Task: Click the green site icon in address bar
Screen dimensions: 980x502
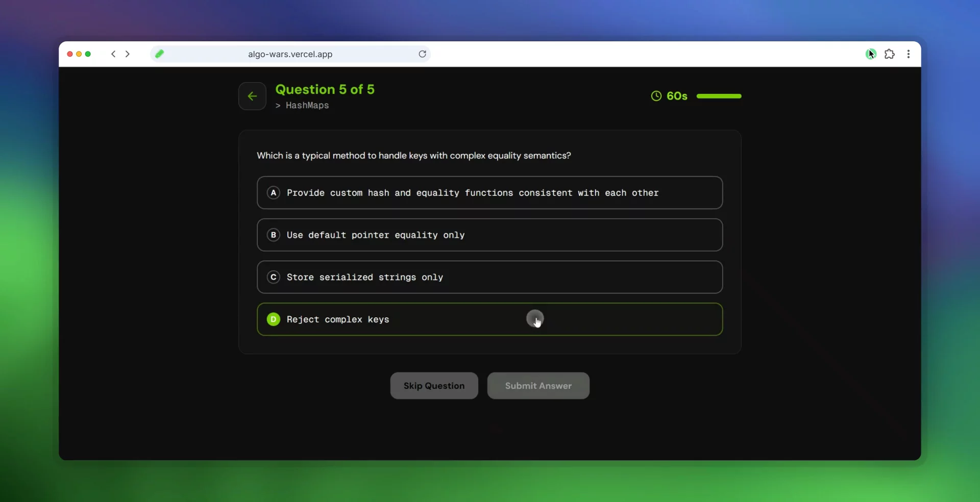Action: tap(160, 54)
